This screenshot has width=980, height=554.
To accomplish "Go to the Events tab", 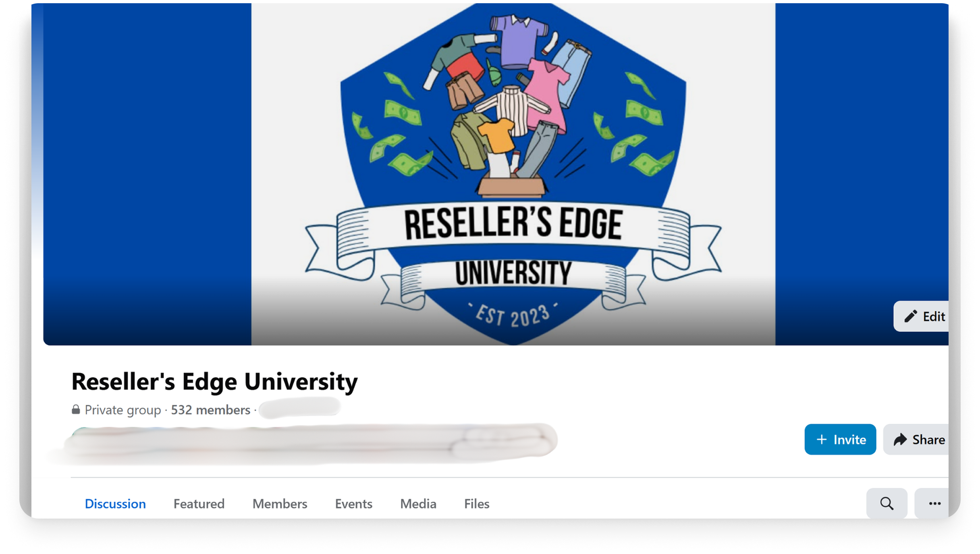I will point(353,504).
